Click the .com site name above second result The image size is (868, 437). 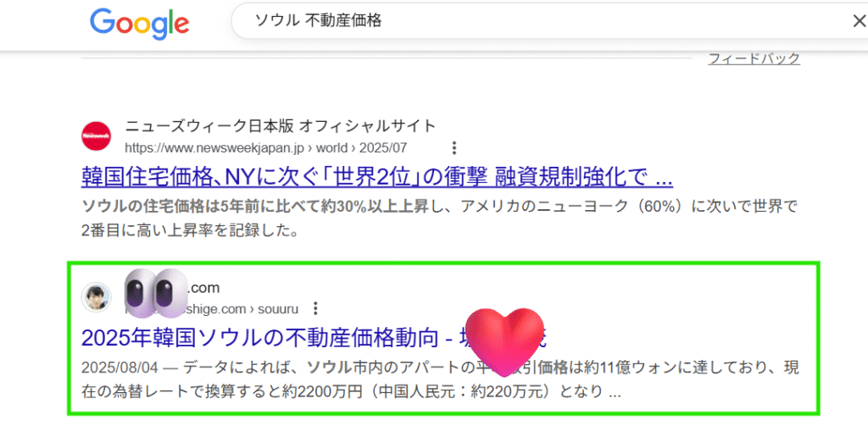click(203, 288)
